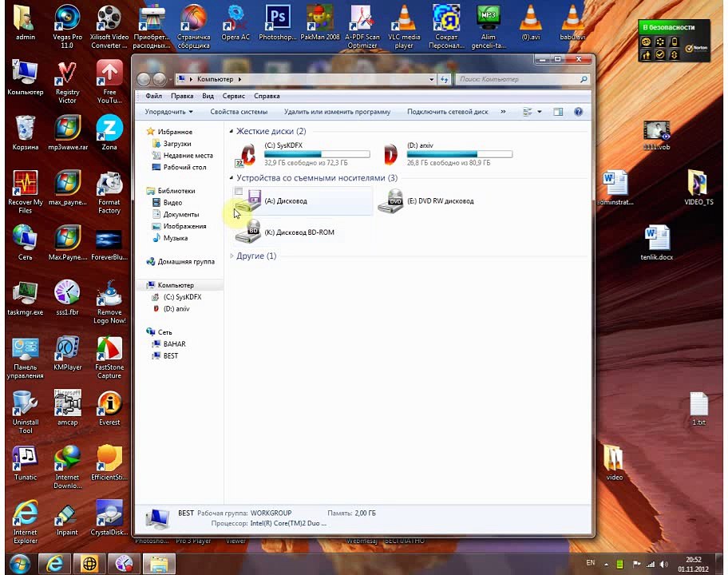Screen dimensions: 728x575
Task: Click the Explorer Back navigation button
Action: point(144,79)
